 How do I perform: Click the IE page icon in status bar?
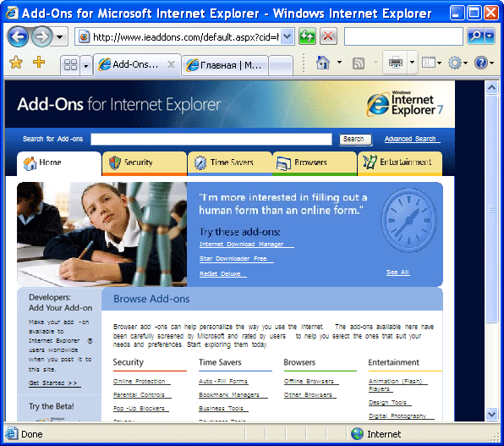11,434
